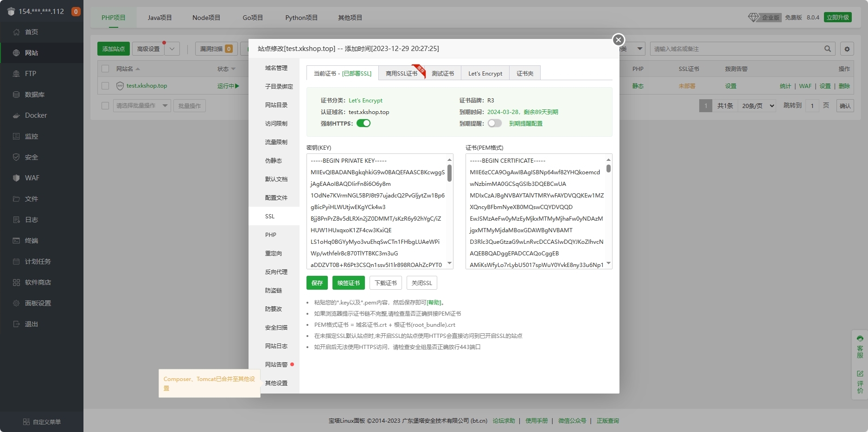Screen dimensions: 868x432
Task: Click the search magnifier icon
Action: pyautogui.click(x=828, y=49)
